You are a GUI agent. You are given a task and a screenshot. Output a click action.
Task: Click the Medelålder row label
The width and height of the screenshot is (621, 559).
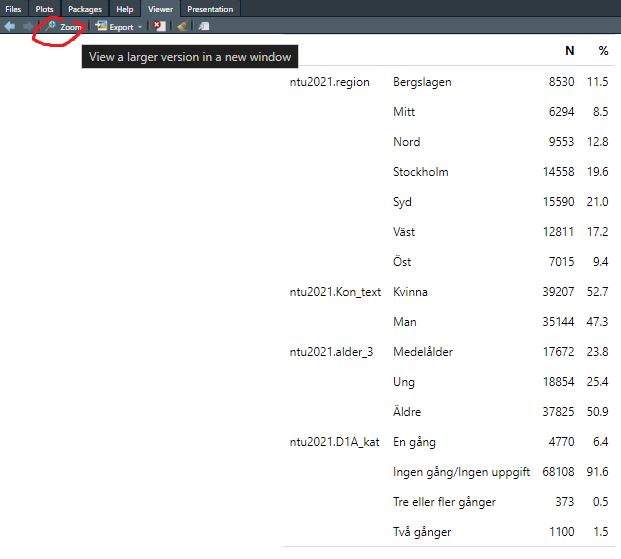pyautogui.click(x=423, y=352)
